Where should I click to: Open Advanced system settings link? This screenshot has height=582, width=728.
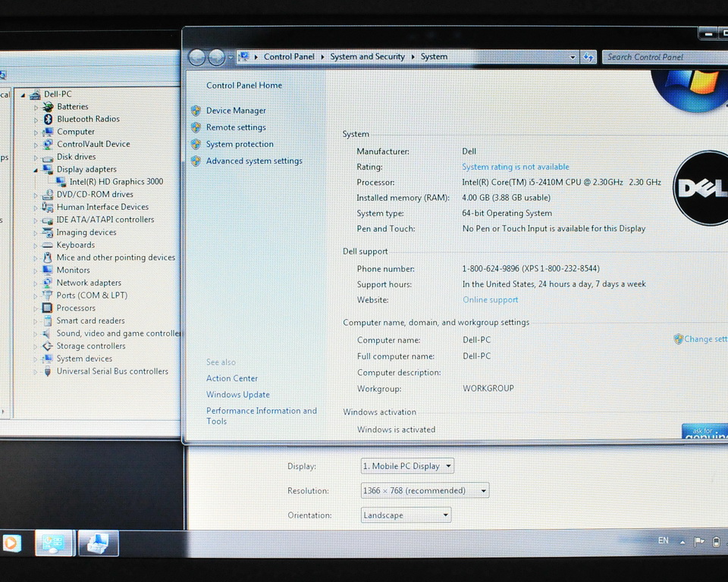pyautogui.click(x=254, y=161)
